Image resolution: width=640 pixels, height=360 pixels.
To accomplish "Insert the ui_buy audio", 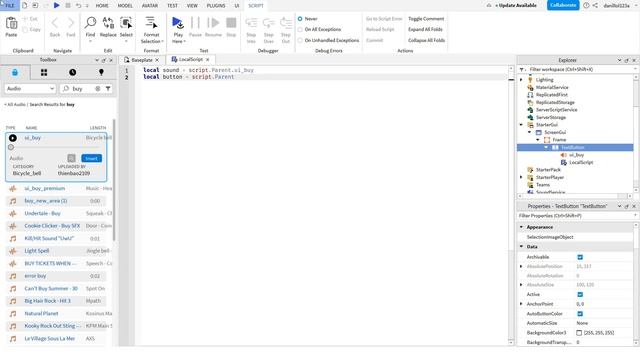I will pyautogui.click(x=91, y=158).
